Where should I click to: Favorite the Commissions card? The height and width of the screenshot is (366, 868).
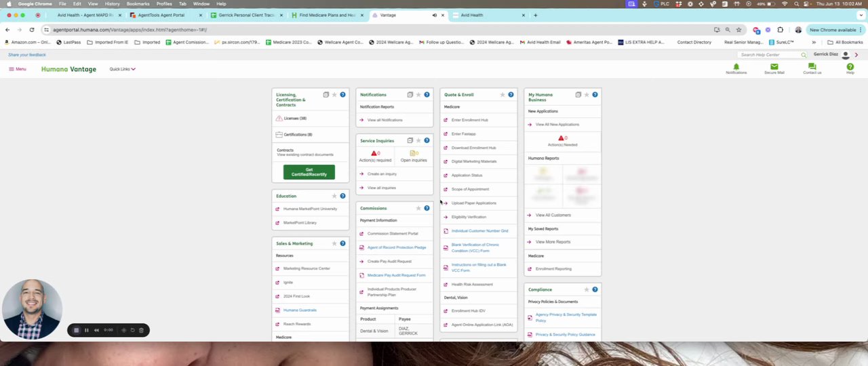(418, 208)
